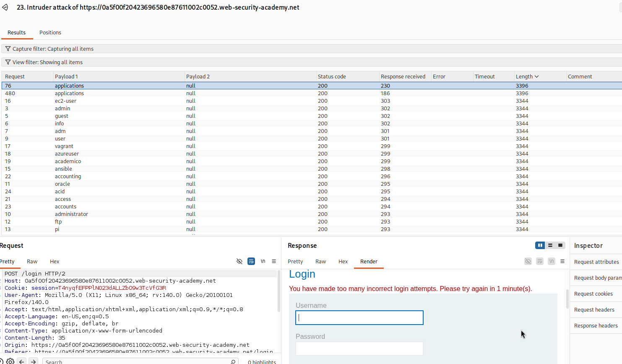Open the Raw tab in Response panel

(321, 261)
